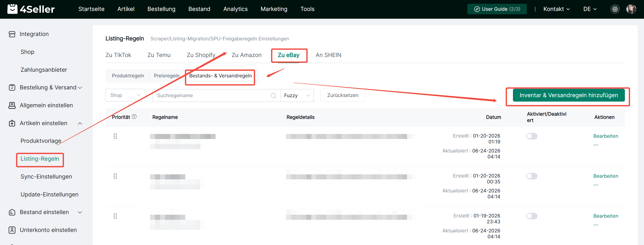Open more actions for rule created 01-20-2026 00:35

pos(596,184)
